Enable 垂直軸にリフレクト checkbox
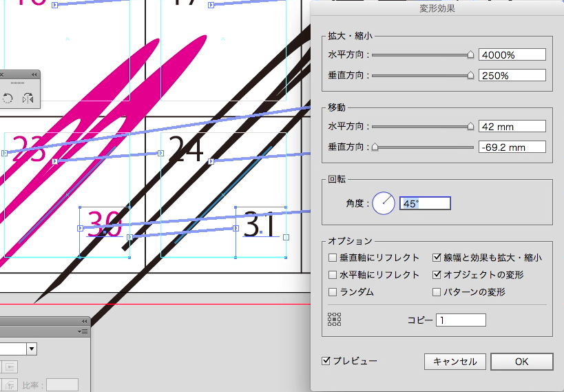 click(333, 258)
